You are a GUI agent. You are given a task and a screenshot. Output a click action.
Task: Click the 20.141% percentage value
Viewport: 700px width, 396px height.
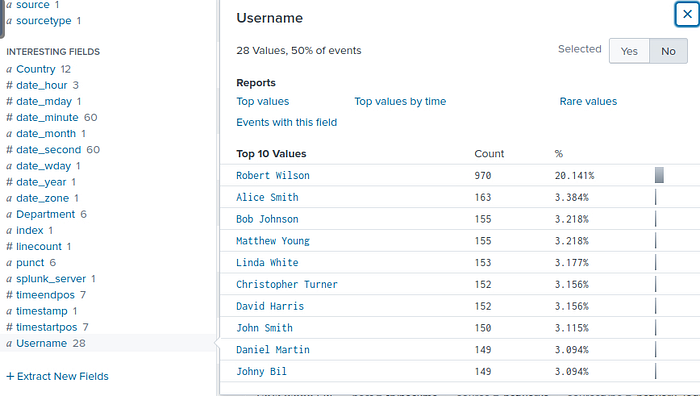(x=574, y=175)
